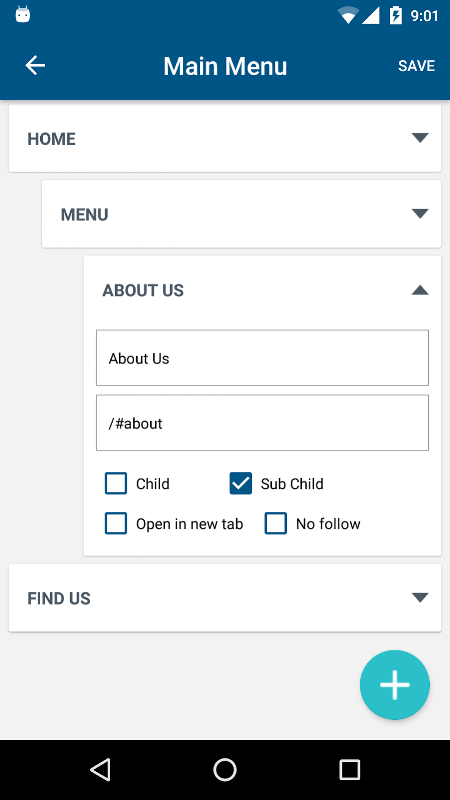Tap the floating plus add button
This screenshot has height=800, width=450.
coord(395,685)
